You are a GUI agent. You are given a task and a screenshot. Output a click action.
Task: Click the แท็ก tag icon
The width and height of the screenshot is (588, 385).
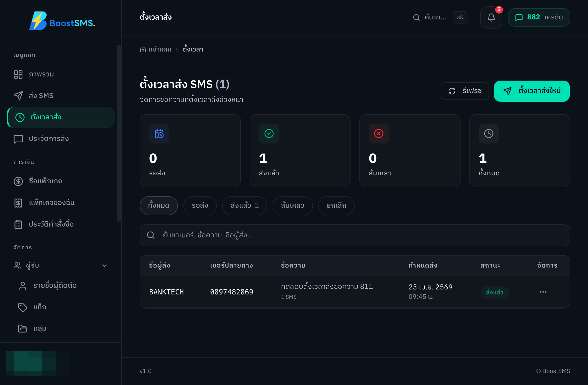point(23,307)
